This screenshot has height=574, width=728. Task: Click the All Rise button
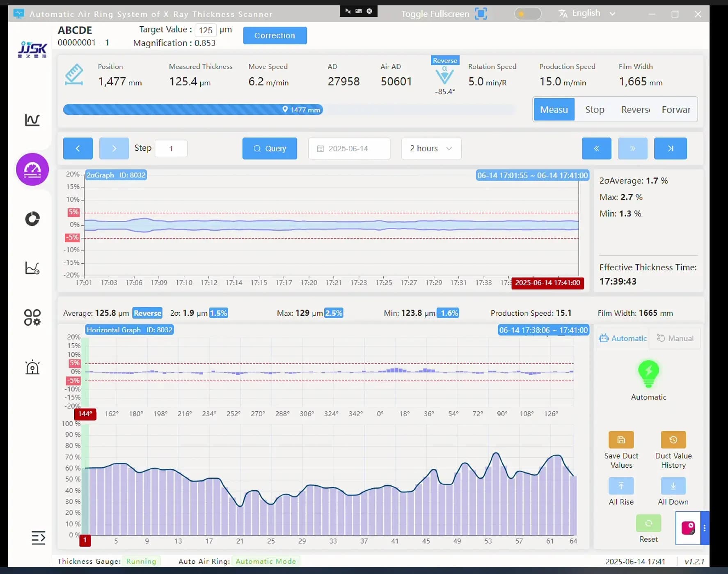click(621, 486)
